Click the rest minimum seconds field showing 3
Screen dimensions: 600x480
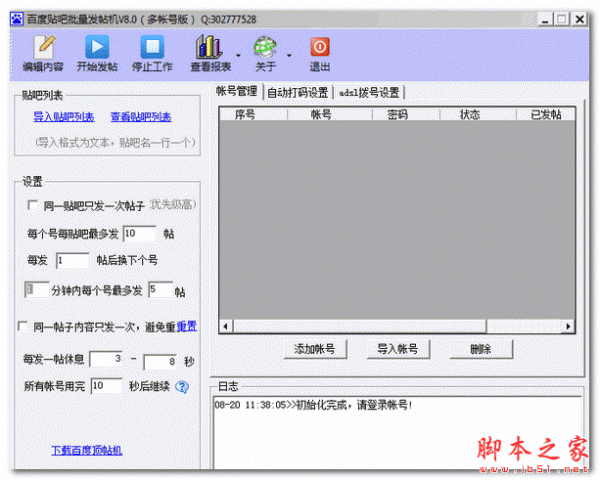coord(106,359)
